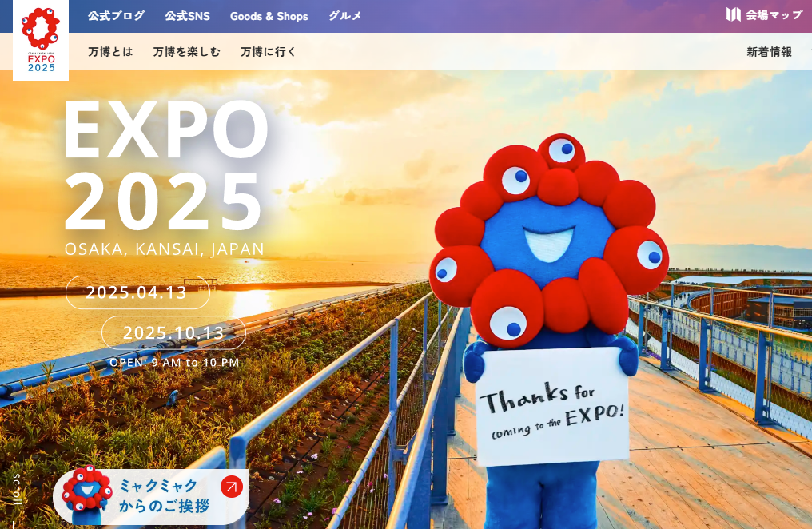Open the 公式SNS menu item

(187, 16)
